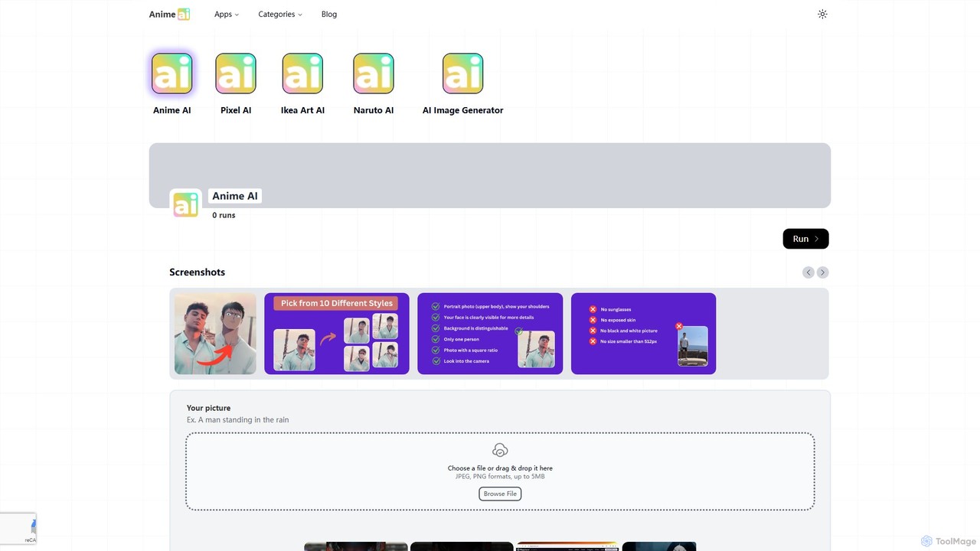This screenshot has height=551, width=980.
Task: Click the Browse File button
Action: coord(500,494)
